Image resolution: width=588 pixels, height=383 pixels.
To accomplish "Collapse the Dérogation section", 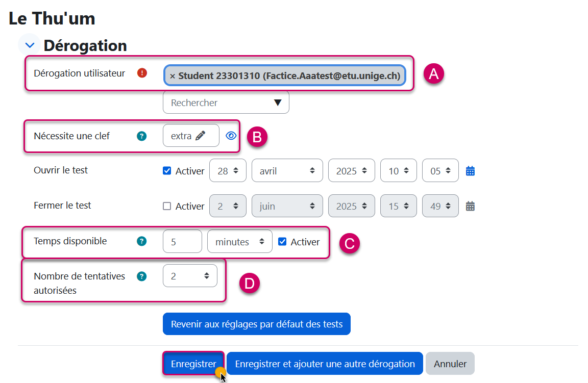I will [30, 45].
